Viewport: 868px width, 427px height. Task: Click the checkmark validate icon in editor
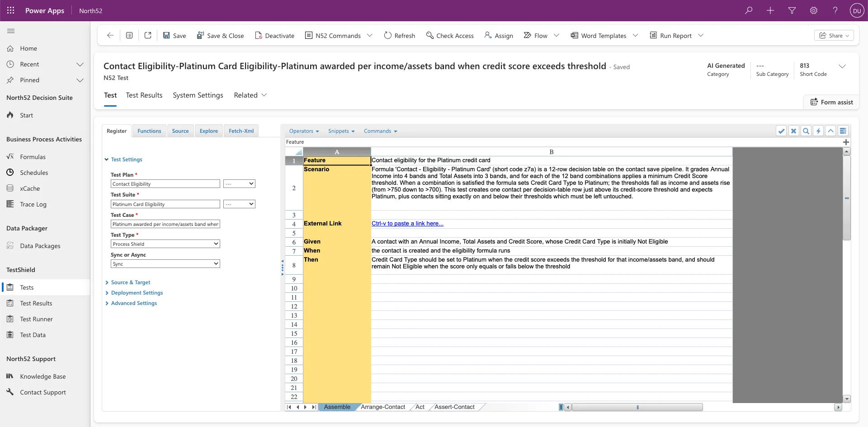coord(781,131)
